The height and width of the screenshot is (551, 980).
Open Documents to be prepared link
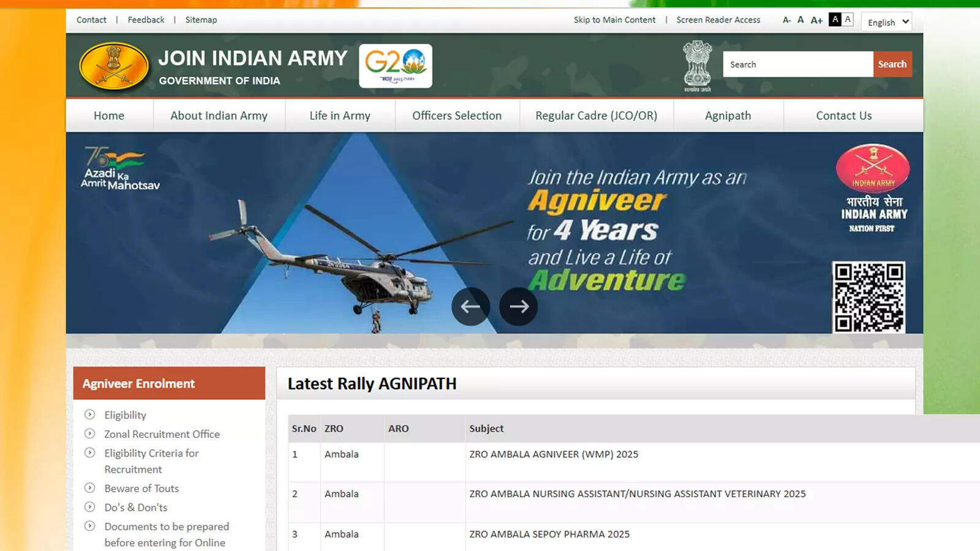point(167,534)
